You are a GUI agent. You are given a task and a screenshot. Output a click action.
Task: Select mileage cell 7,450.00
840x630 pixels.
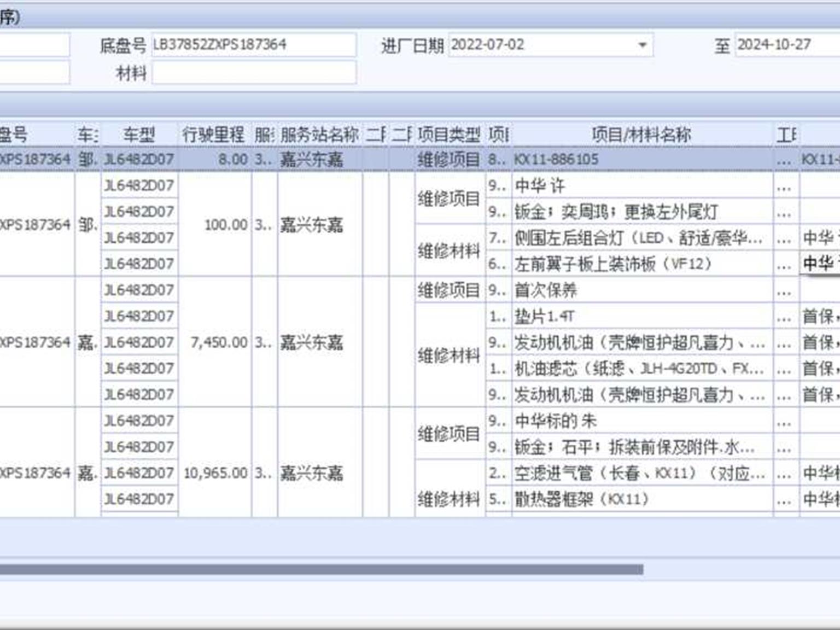(x=215, y=342)
